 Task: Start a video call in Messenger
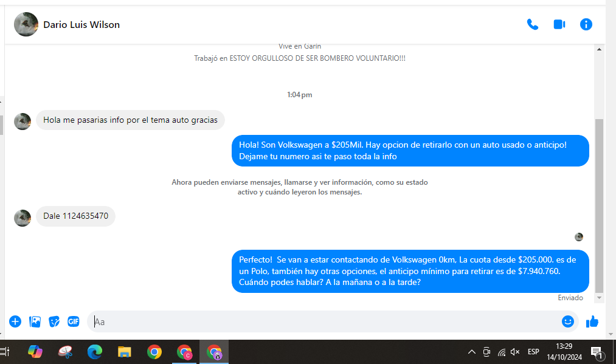pyautogui.click(x=559, y=24)
